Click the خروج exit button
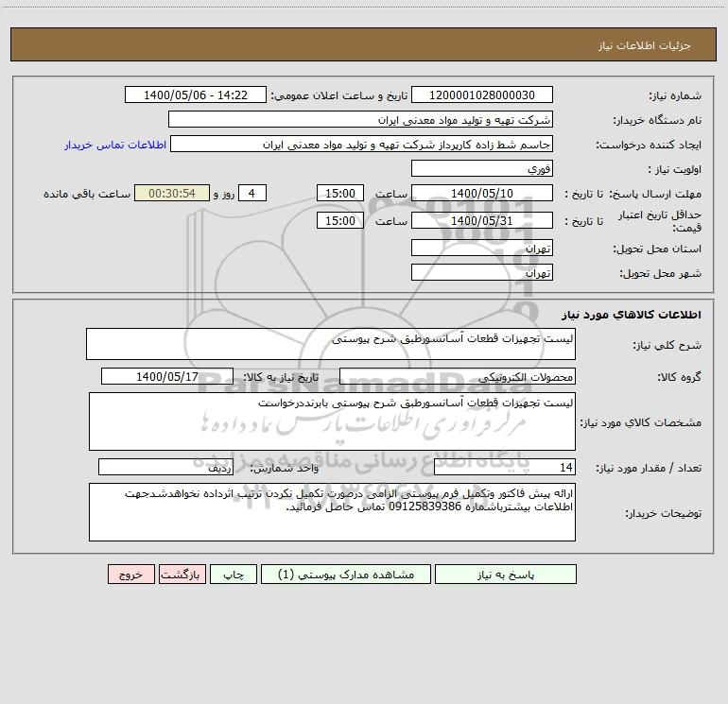The height and width of the screenshot is (704, 728). [x=130, y=574]
